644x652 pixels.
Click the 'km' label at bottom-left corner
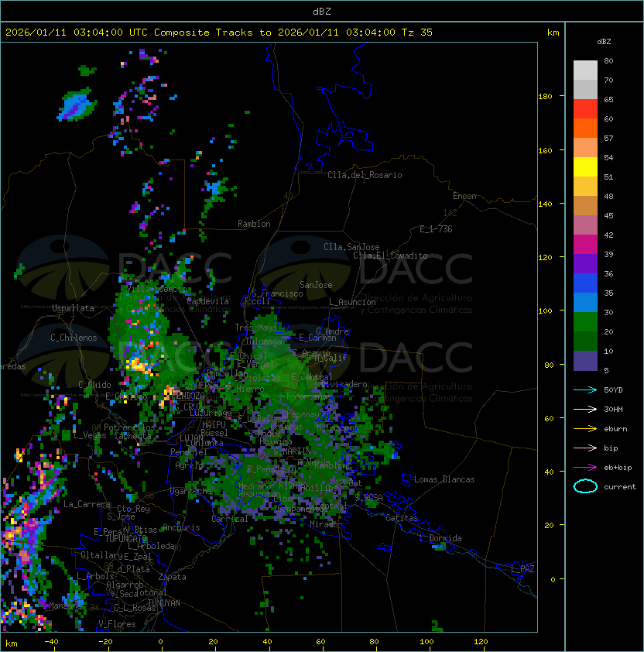(x=12, y=643)
